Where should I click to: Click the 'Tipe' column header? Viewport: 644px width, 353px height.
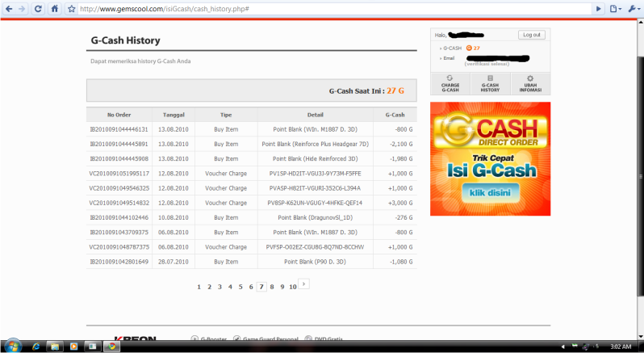(226, 115)
